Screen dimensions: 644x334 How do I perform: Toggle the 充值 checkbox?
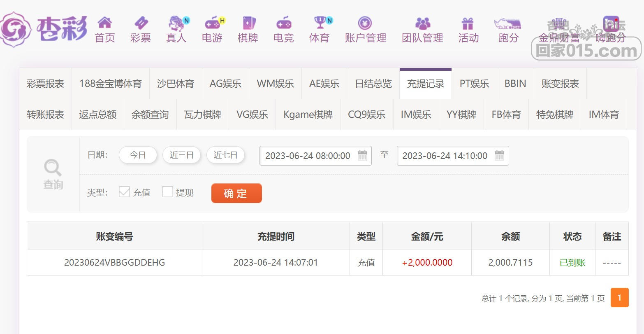124,192
